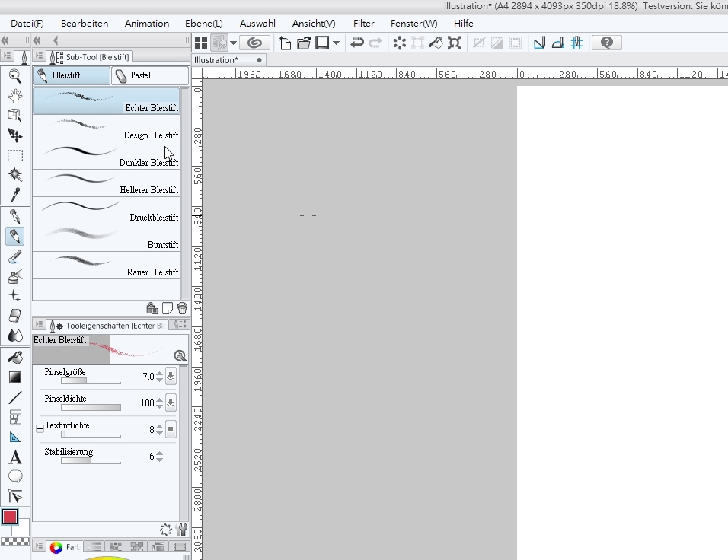Pick the Text tool
Image resolution: width=728 pixels, height=560 pixels.
[14, 457]
